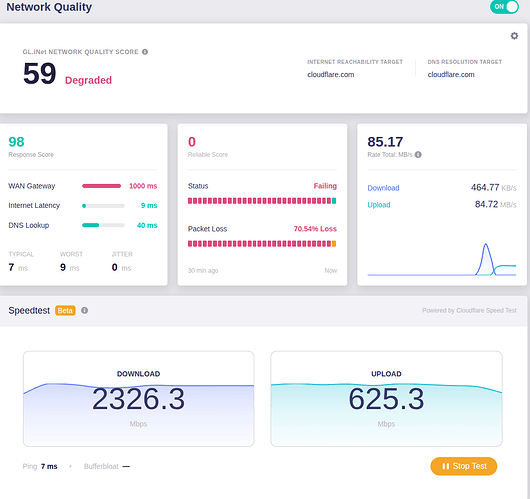Click the DOWNLOAD speed card
Screen dimensions: 530x499
click(x=138, y=399)
